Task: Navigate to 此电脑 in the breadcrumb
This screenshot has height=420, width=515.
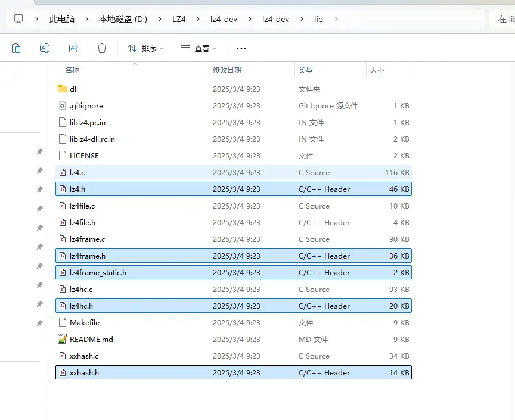Action: 62,19
